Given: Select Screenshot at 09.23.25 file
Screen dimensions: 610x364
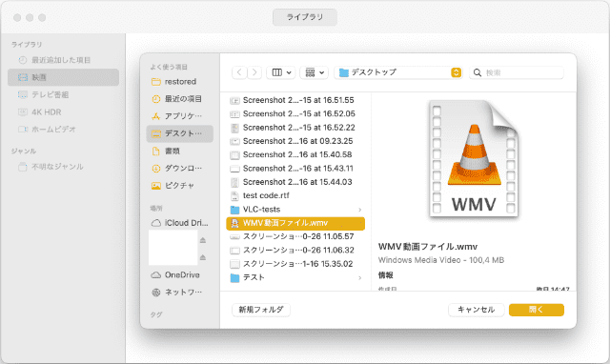Looking at the screenshot, I should [x=295, y=141].
